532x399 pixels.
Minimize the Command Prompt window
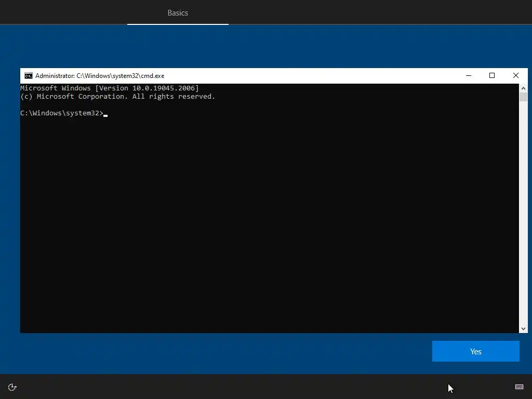coord(469,76)
